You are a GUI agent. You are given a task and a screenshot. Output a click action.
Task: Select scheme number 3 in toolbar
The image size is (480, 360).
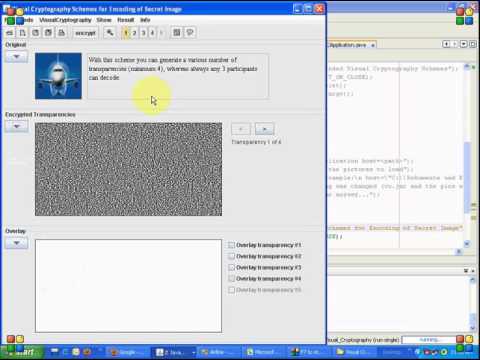tap(143, 33)
